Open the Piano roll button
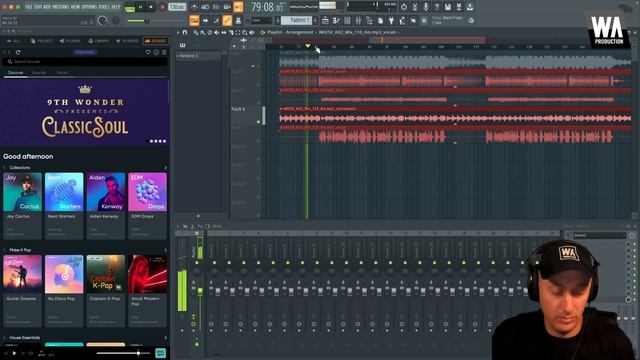This screenshot has height=360, width=640. pos(336,20)
